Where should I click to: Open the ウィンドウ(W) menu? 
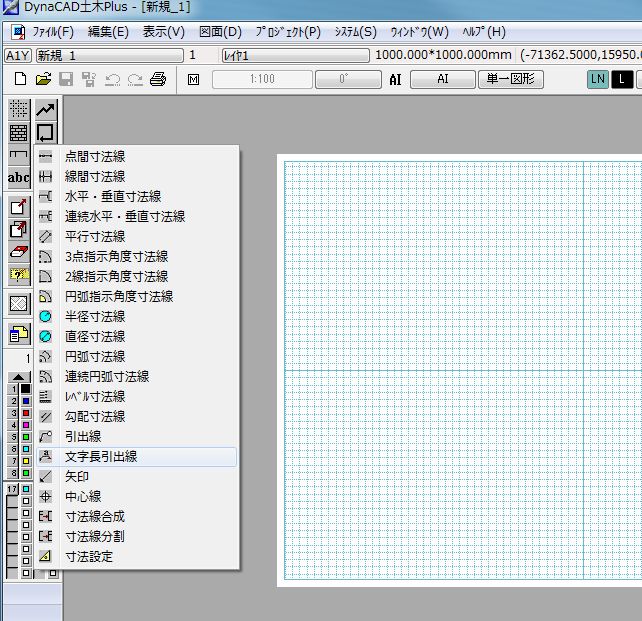419,32
